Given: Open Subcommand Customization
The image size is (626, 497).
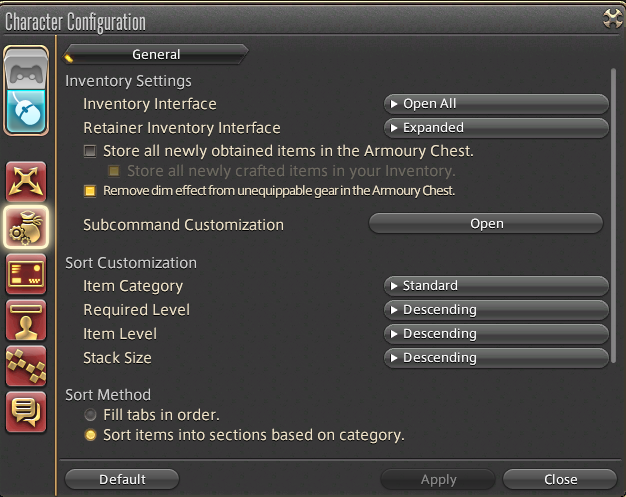Looking at the screenshot, I should (x=486, y=224).
